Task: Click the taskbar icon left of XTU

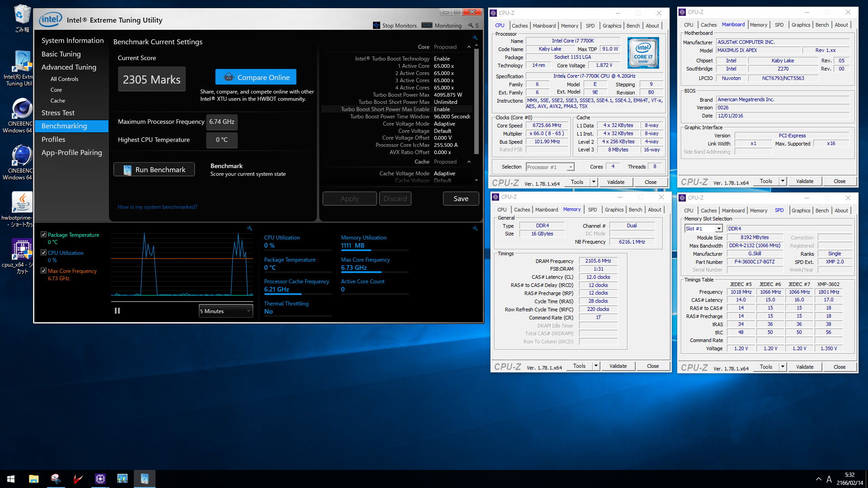Action: 123,479
